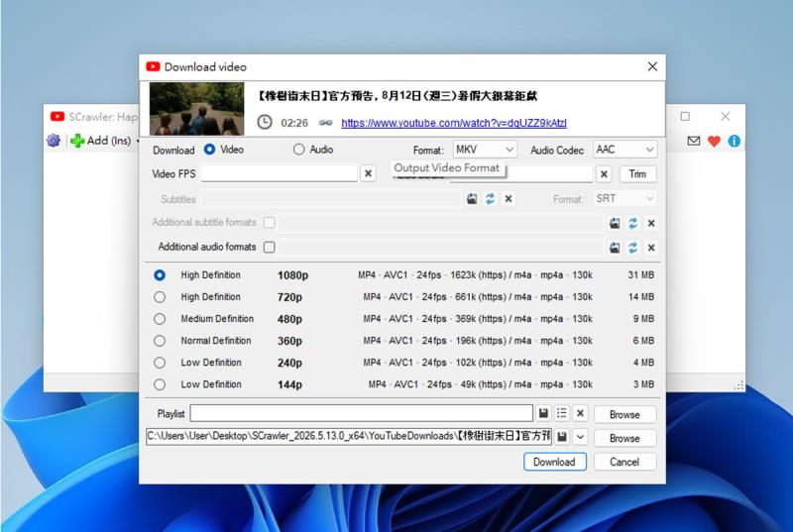The image size is (793, 532).
Task: Choose the 240p Low Definition option
Action: click(x=160, y=363)
